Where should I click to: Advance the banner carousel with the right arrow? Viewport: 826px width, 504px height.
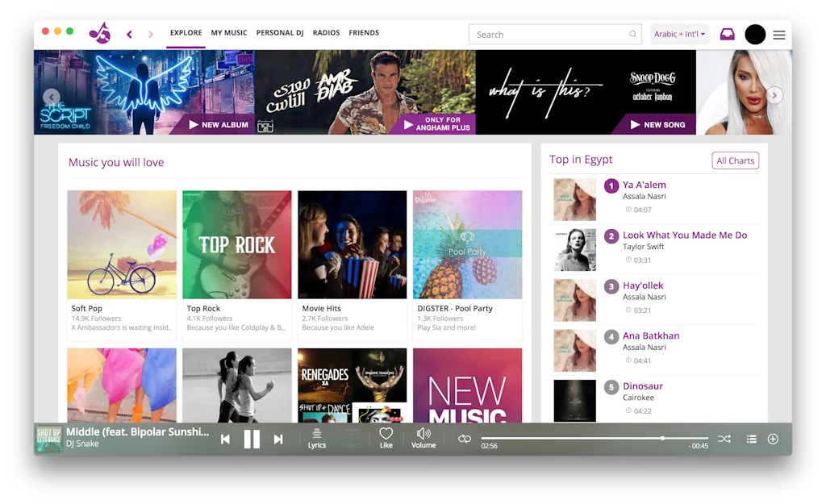click(774, 94)
